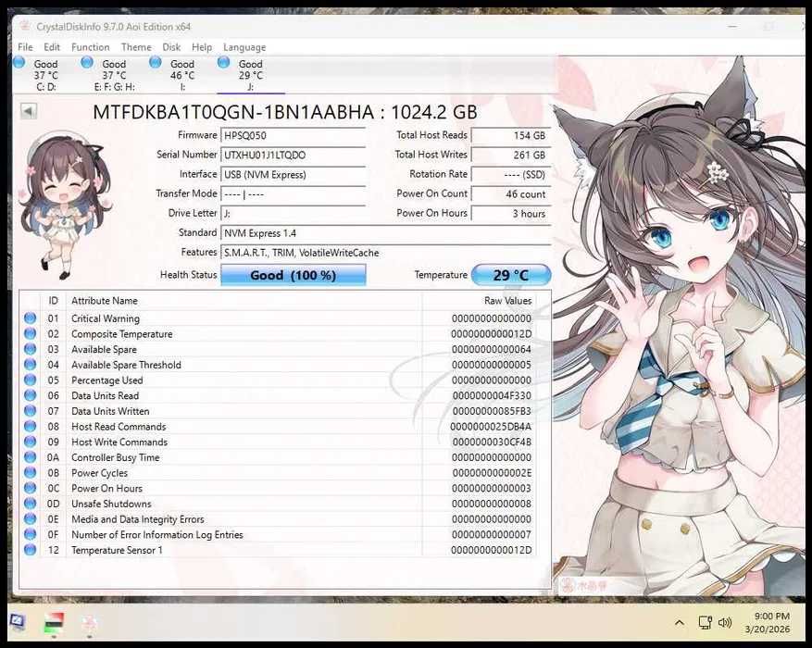Click status icon for Temperature Sensor 1

coord(30,550)
